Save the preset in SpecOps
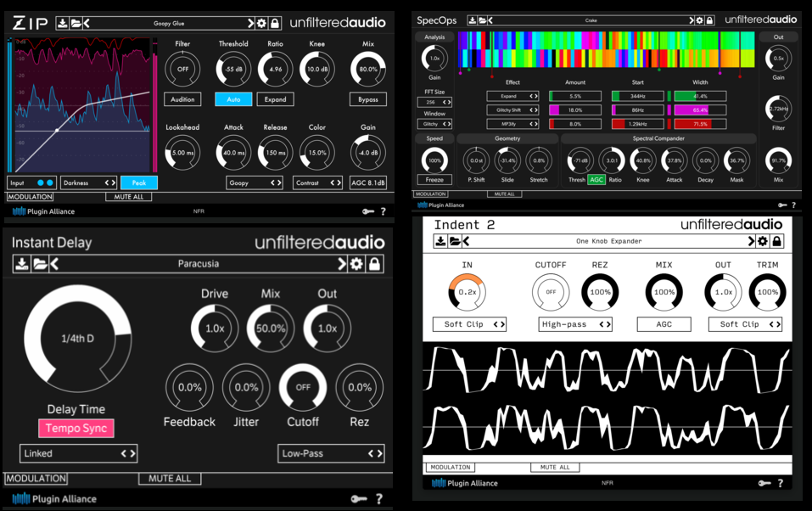Screen dimensions: 812x511 pos(473,20)
